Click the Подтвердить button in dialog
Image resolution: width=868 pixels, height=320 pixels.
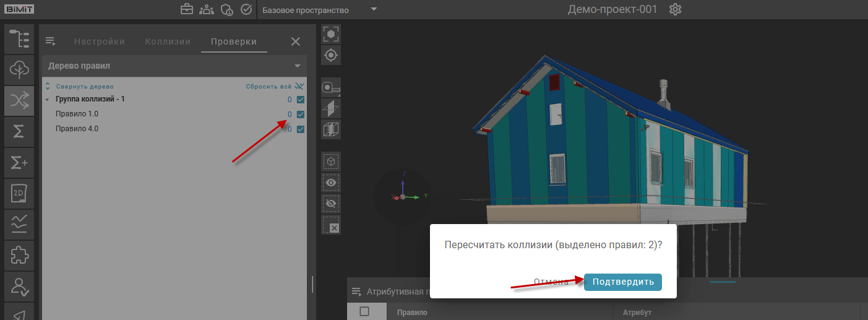[623, 282]
